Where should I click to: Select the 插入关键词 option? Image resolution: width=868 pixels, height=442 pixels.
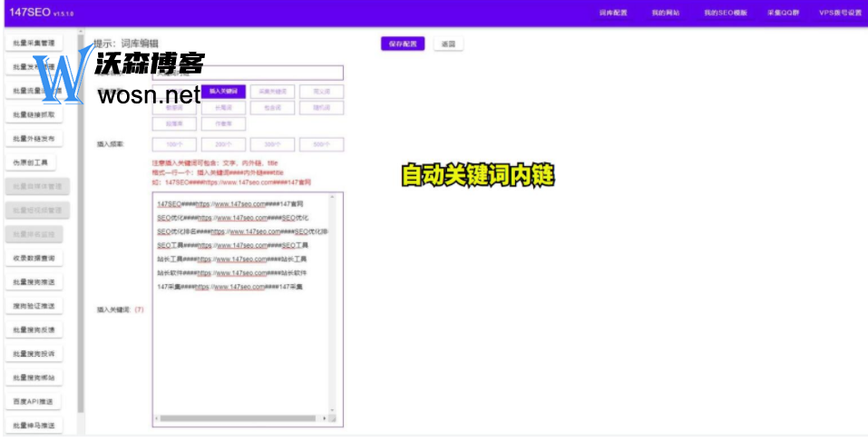pos(223,92)
